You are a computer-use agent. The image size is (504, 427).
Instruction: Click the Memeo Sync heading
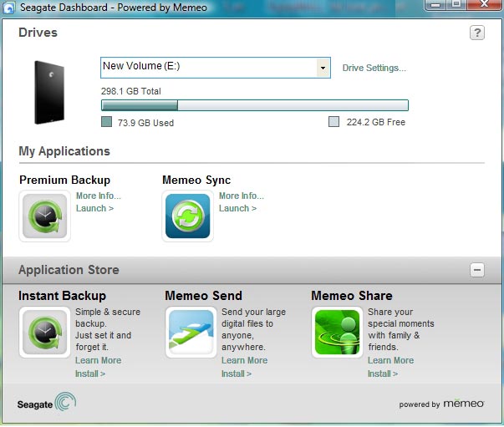[196, 180]
